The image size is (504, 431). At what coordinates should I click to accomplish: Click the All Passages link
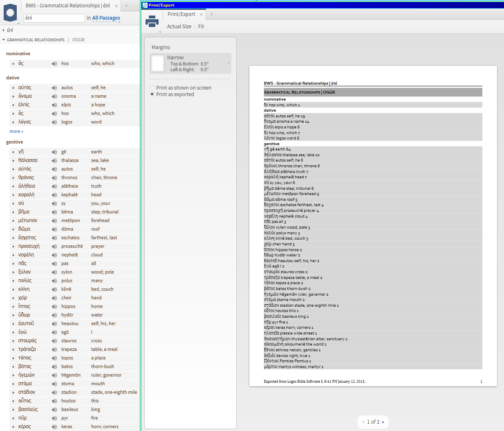[106, 18]
